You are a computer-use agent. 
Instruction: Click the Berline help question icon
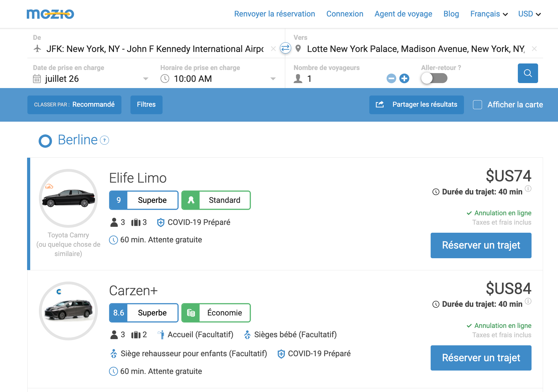104,140
